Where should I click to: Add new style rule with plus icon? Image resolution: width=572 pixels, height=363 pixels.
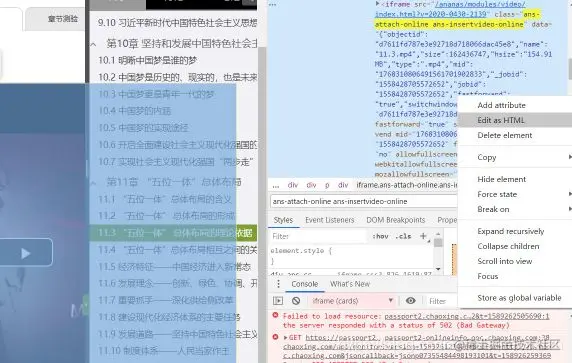pyautogui.click(x=423, y=236)
